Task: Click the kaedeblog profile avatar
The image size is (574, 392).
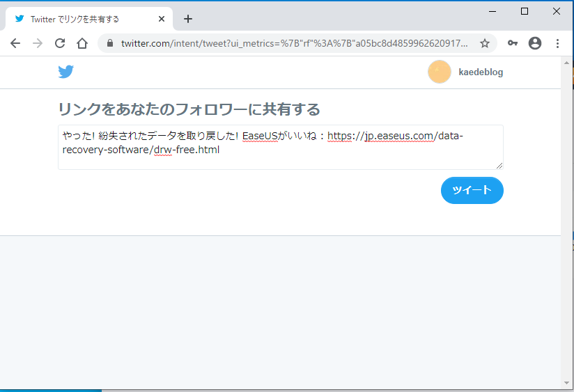Action: pos(440,72)
